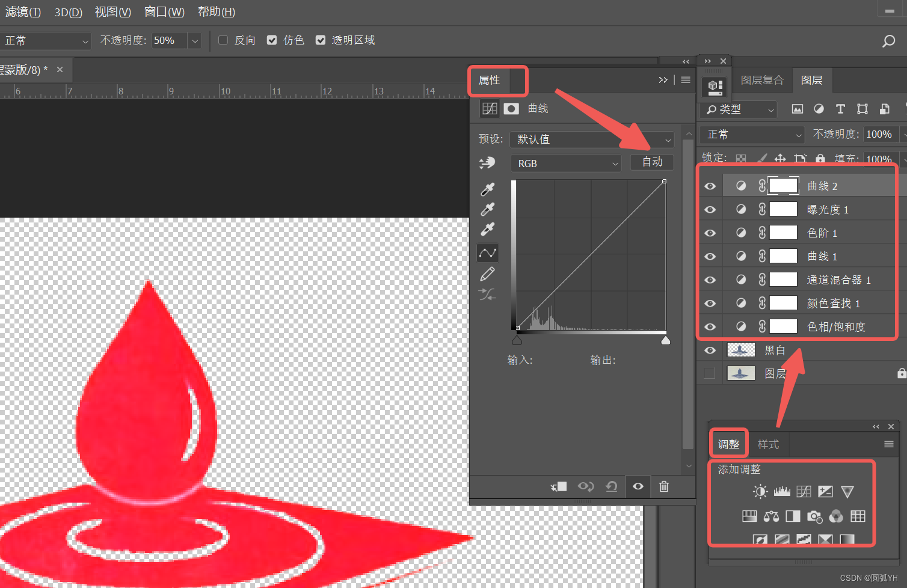Switch to the 样式 tab

(767, 444)
